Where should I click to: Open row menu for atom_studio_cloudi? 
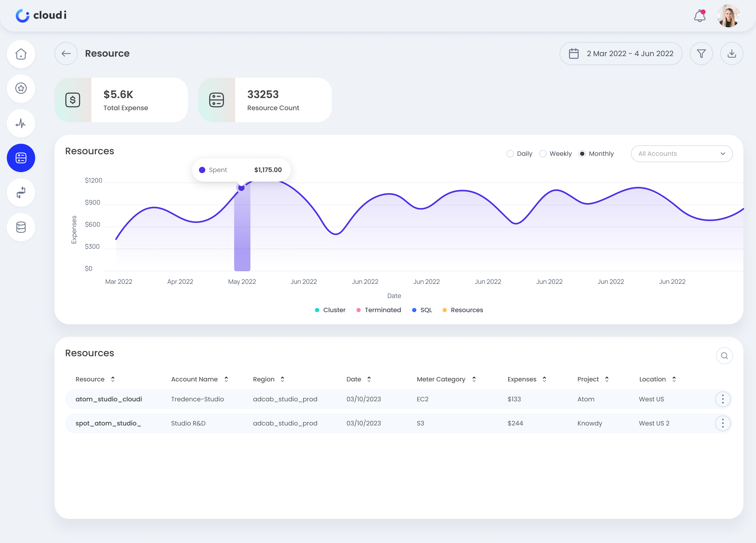pos(723,399)
